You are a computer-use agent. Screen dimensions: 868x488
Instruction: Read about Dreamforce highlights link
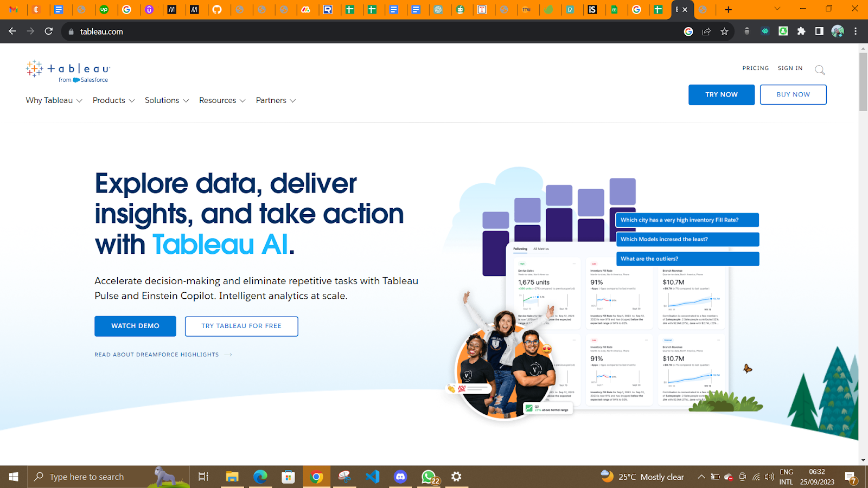163,355
